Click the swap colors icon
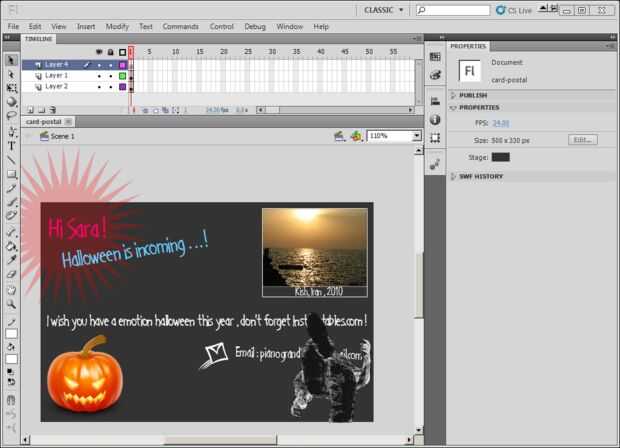 [x=11, y=382]
